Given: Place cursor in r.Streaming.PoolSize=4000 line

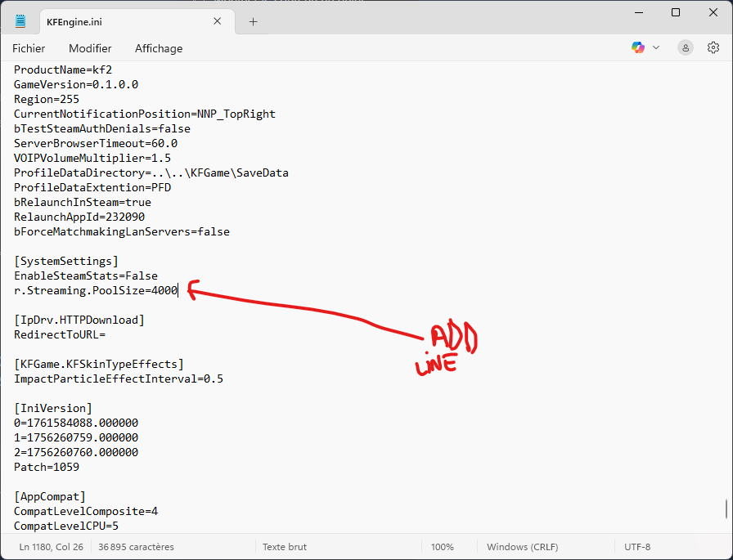Looking at the screenshot, I should pos(96,290).
